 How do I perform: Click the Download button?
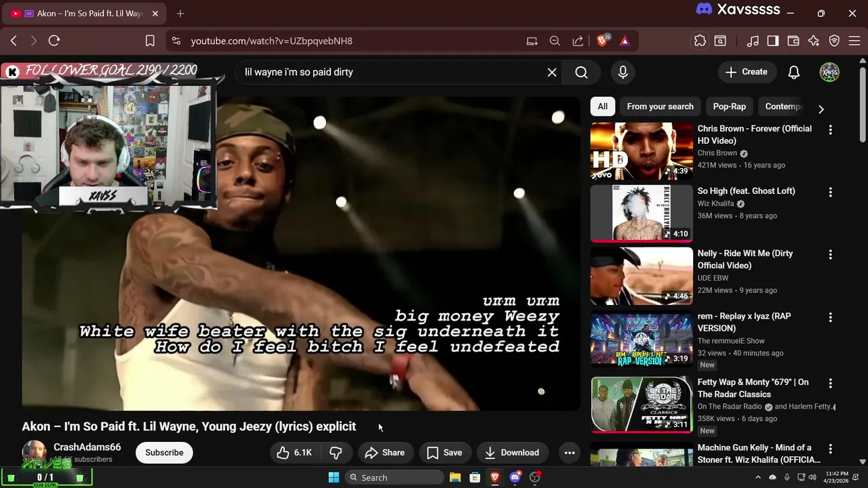tap(512, 453)
